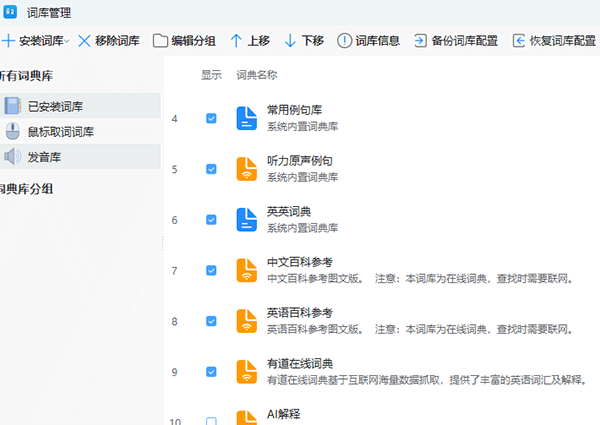The image size is (600, 425).
Task: Toggle the 英英词典 display checkbox
Action: (211, 220)
